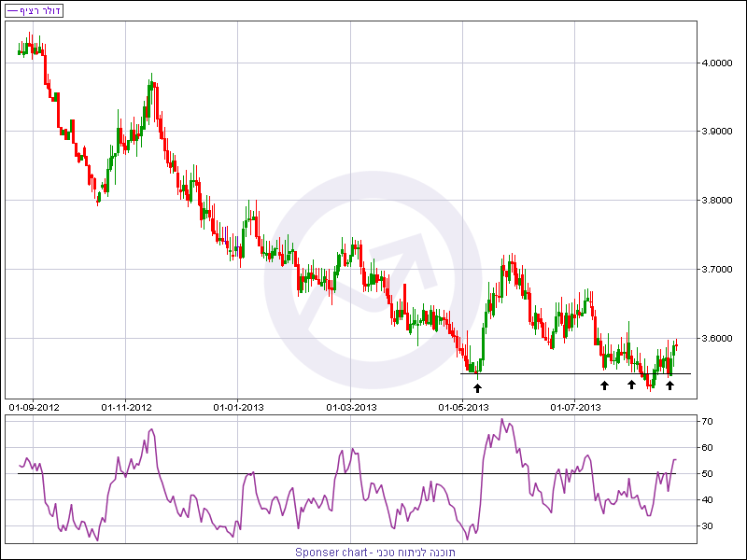This screenshot has width=747, height=560.
Task: Open the Sponser chart footer link
Action: (x=374, y=552)
